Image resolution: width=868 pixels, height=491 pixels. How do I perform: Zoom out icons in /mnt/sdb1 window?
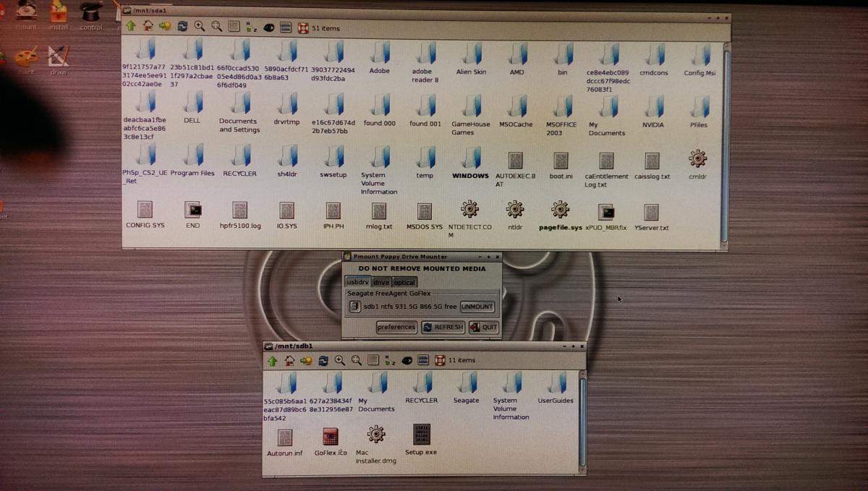click(357, 360)
